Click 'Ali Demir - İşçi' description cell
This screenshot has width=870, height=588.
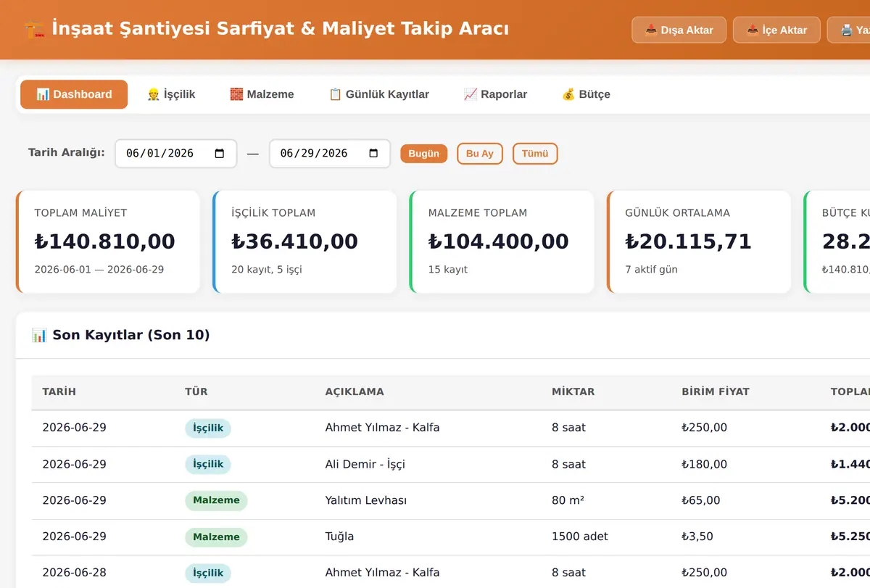tap(365, 464)
